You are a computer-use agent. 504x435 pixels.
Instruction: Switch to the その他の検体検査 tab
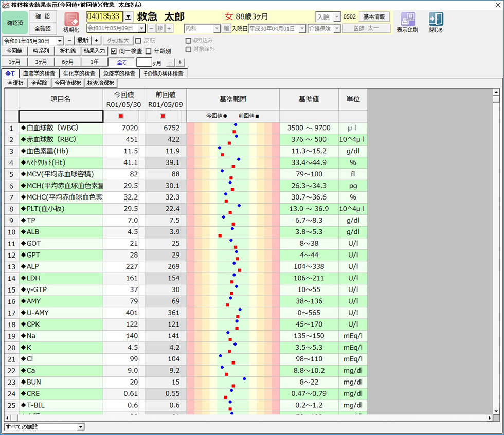coord(164,74)
